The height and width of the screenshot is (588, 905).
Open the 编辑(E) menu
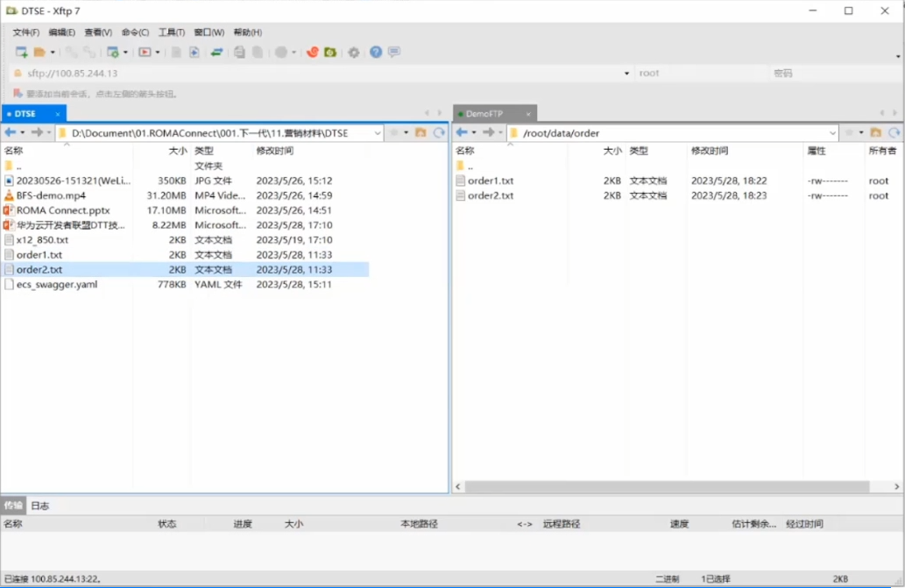(x=61, y=32)
